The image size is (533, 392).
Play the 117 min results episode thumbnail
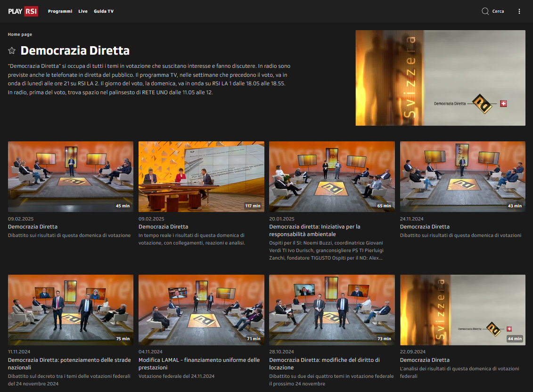click(201, 177)
